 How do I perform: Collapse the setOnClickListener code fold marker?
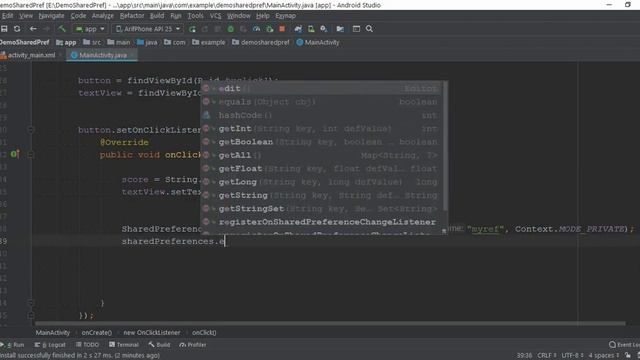point(31,130)
